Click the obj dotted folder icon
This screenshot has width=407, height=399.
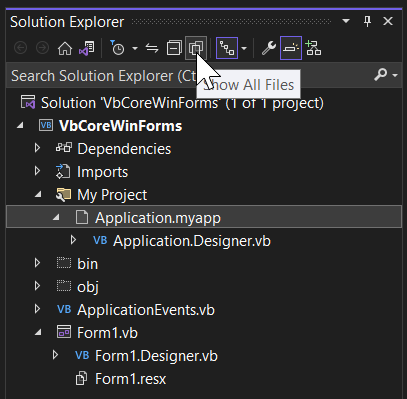[64, 286]
